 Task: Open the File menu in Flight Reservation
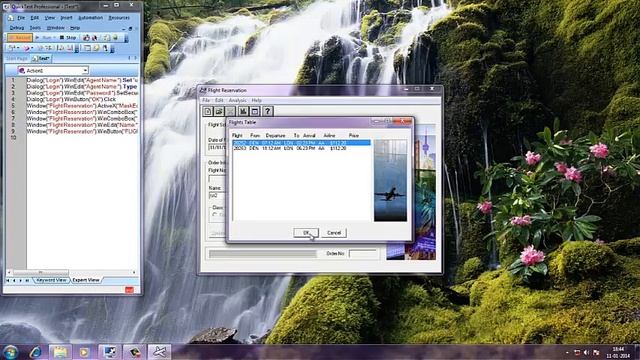tap(206, 100)
